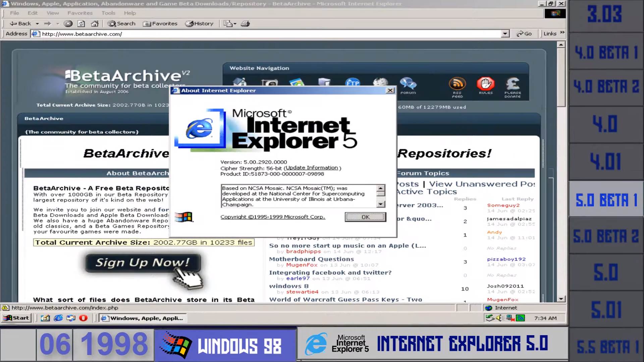Open History from the browser toolbar
The width and height of the screenshot is (644, 362).
click(199, 23)
